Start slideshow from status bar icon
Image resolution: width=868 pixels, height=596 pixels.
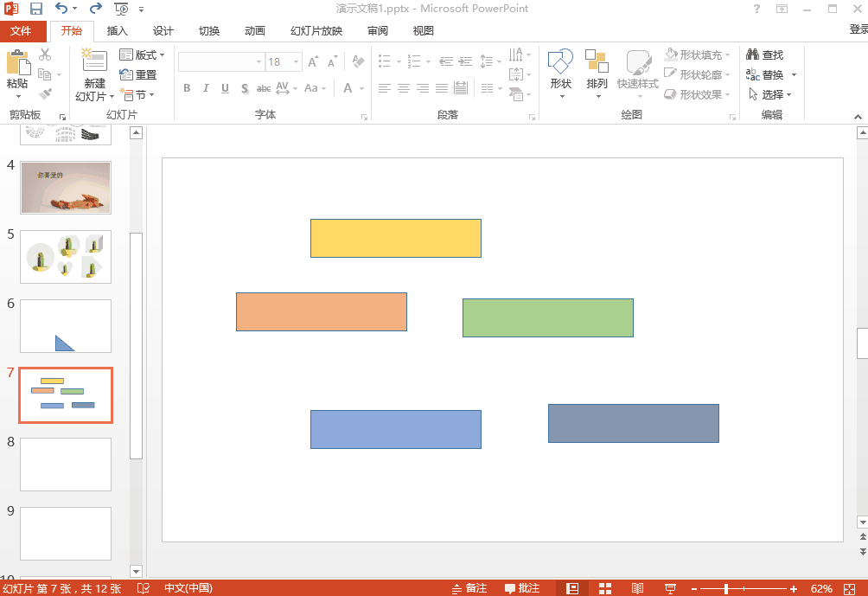coord(670,588)
